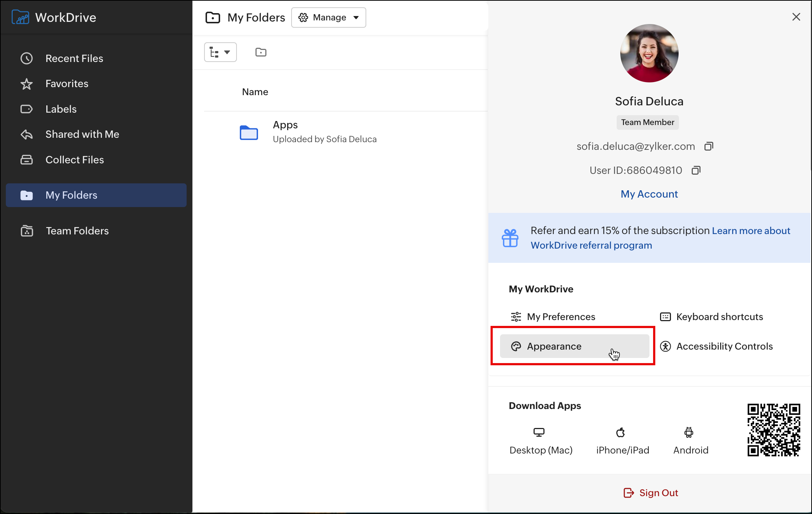Open Favorites from the sidebar
Screen dimensions: 812x514
point(67,84)
